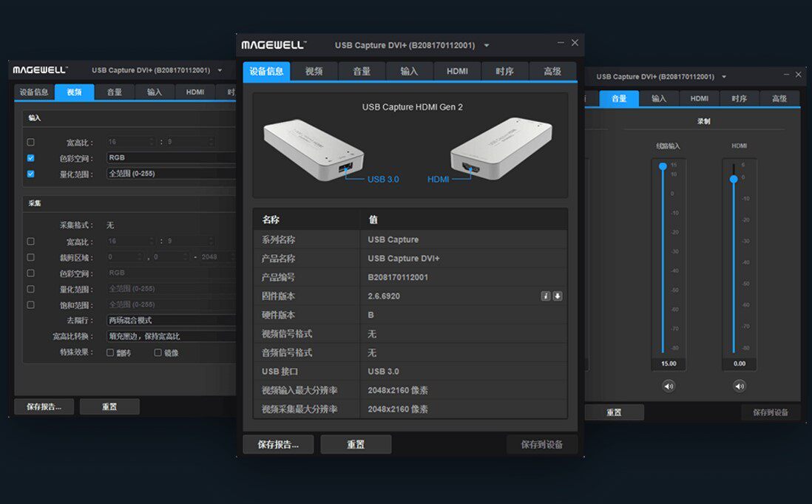Open HDMI tab in center window
Screen dimensions: 812x504
(x=457, y=72)
